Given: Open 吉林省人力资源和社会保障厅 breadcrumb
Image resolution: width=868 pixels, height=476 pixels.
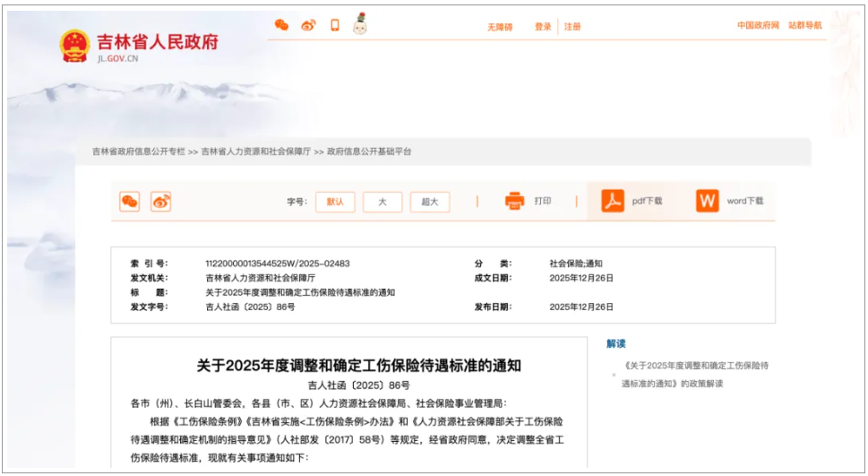Looking at the screenshot, I should click(256, 152).
